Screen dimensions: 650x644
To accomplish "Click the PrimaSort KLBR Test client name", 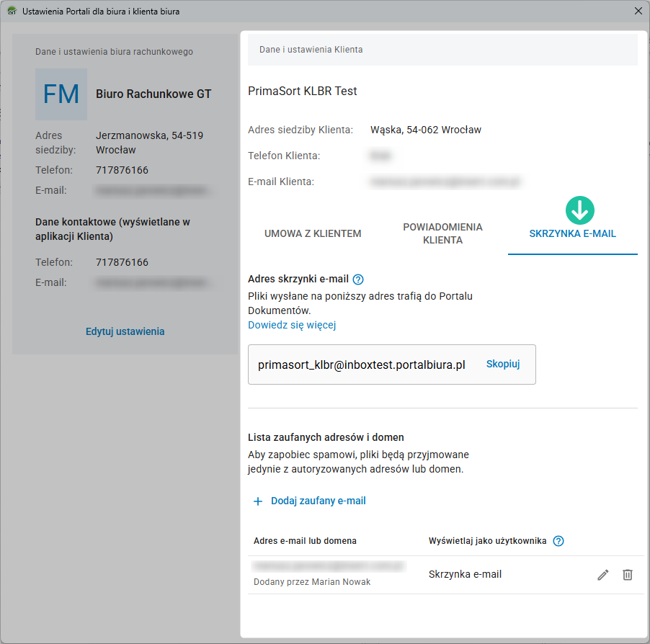I will pyautogui.click(x=303, y=91).
